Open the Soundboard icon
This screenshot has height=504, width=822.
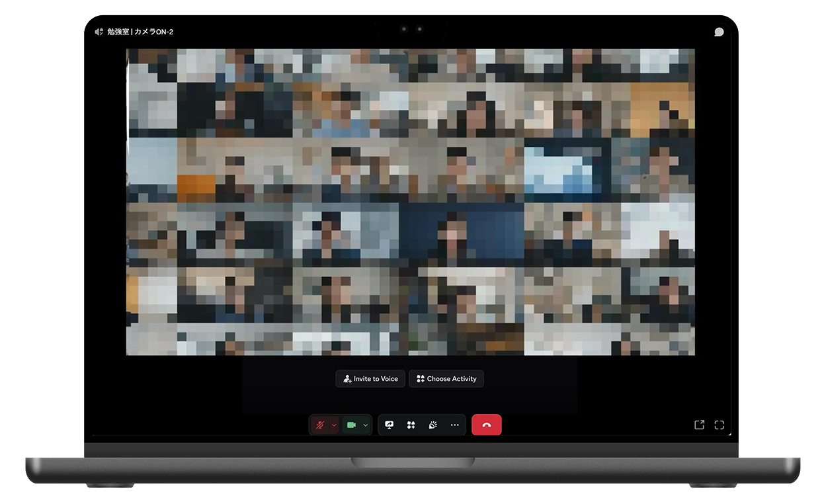[432, 425]
